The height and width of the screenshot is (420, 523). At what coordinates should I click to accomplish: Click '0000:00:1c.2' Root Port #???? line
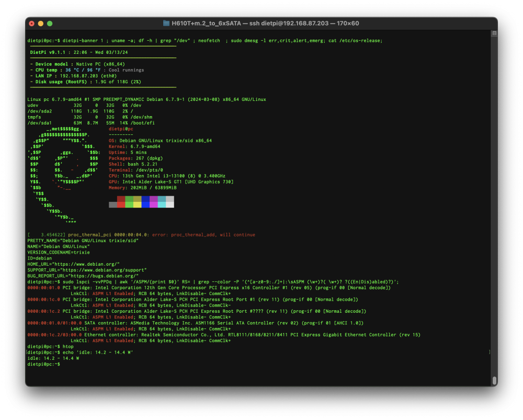pos(197,311)
